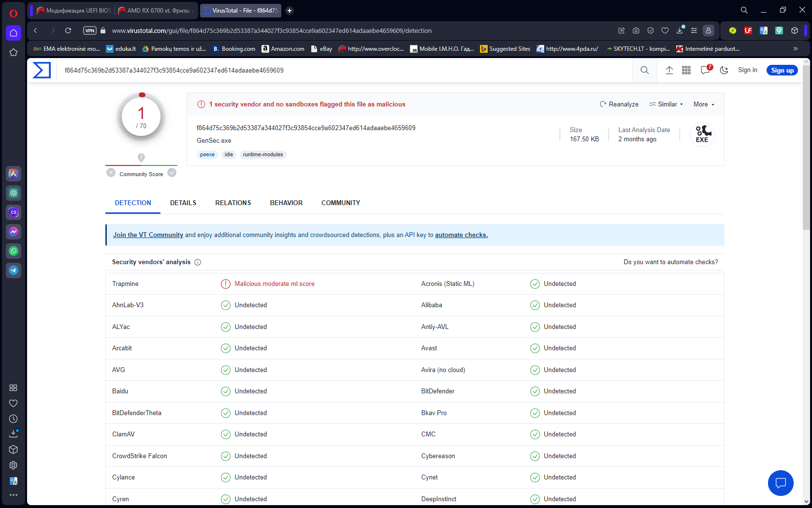Click the VirusTotal logo in page header
The image size is (812, 508).
coord(42,70)
